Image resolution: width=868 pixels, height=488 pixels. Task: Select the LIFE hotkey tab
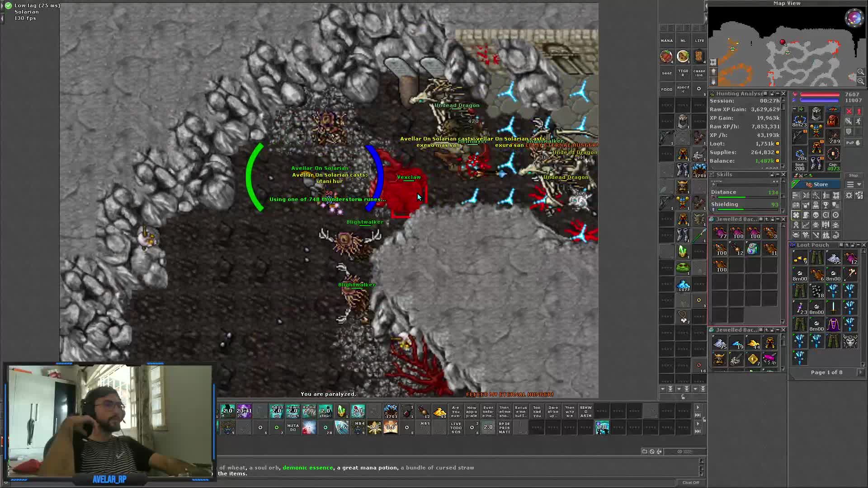click(699, 41)
